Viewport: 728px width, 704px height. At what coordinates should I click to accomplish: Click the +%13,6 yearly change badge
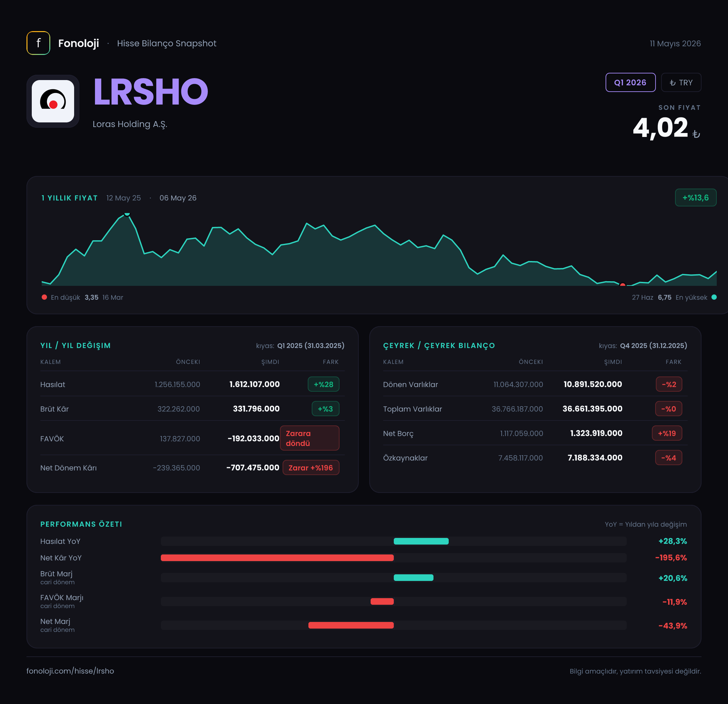click(695, 198)
